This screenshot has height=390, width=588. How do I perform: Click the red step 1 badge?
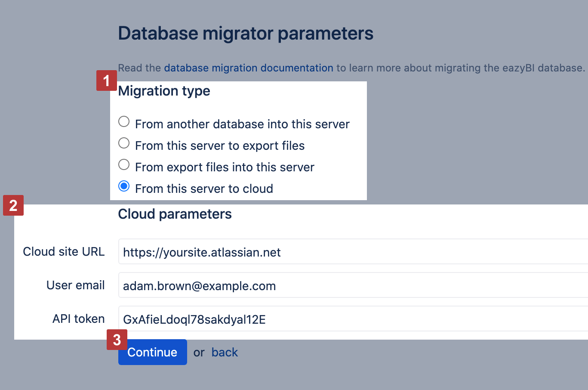point(106,80)
